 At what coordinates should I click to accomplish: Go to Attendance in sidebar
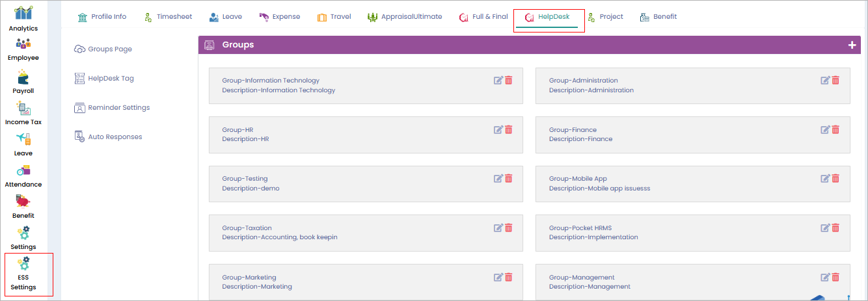[23, 176]
